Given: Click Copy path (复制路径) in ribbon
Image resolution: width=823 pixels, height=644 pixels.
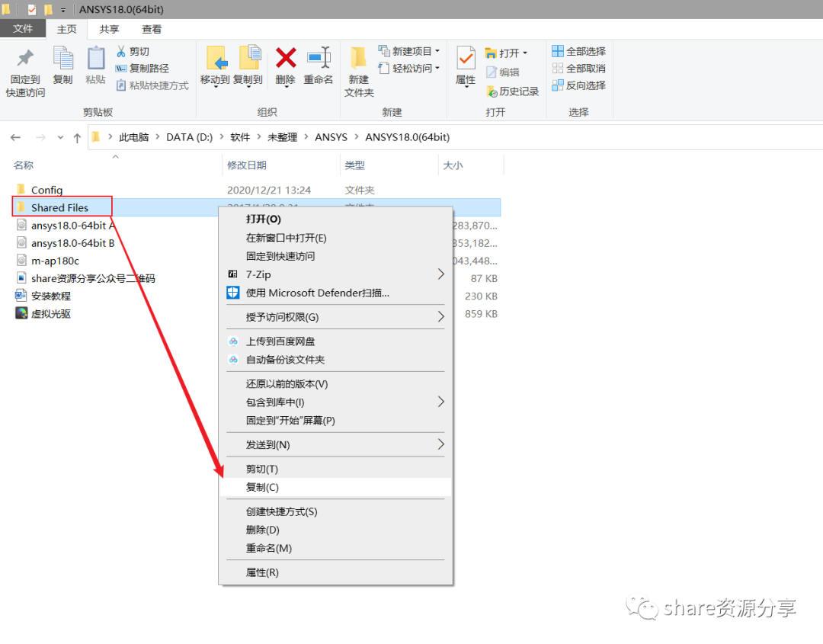Looking at the screenshot, I should coord(143,69).
